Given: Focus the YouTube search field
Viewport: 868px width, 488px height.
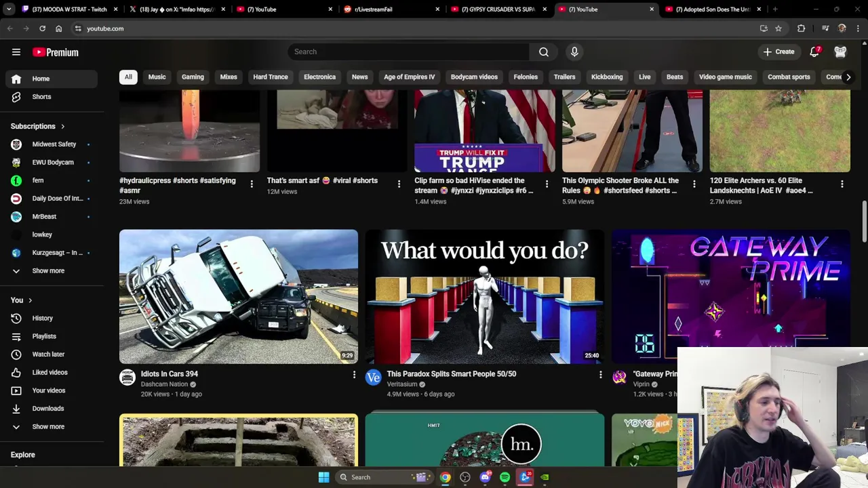Looking at the screenshot, I should point(408,52).
